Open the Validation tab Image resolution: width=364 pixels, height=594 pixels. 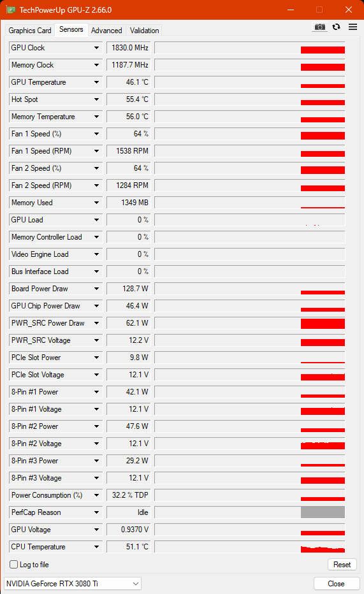[x=144, y=31]
